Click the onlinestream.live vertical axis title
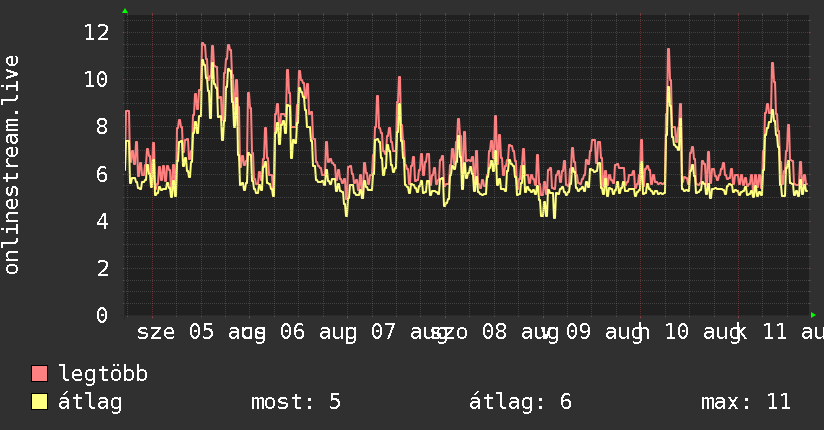824x430 pixels. coord(11,165)
